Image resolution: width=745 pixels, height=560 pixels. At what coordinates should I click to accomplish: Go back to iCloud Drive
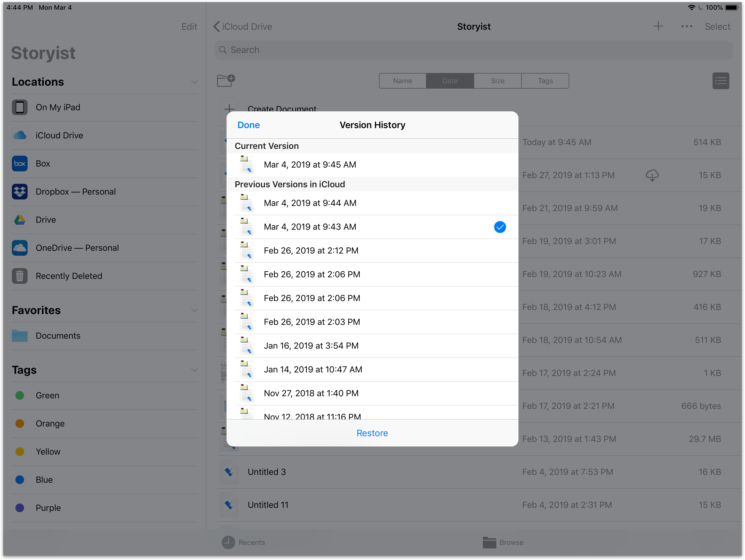point(242,26)
